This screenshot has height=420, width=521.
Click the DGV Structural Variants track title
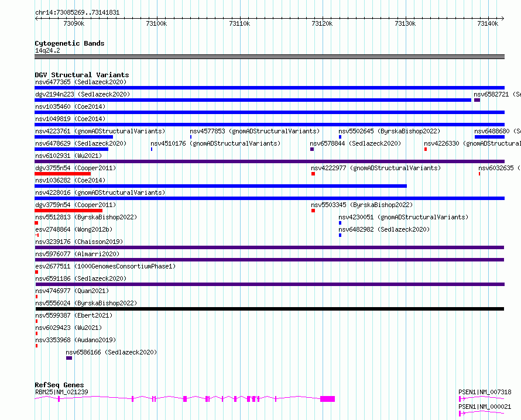[82, 75]
